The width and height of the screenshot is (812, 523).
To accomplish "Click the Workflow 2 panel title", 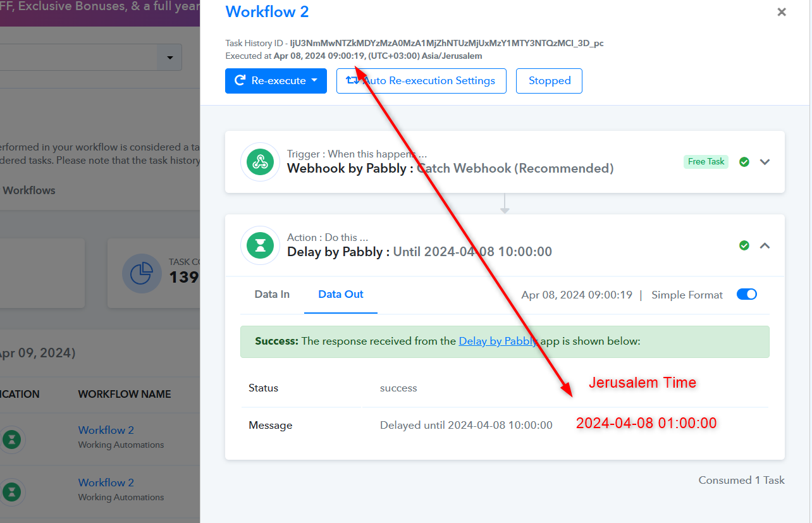I will coord(267,12).
